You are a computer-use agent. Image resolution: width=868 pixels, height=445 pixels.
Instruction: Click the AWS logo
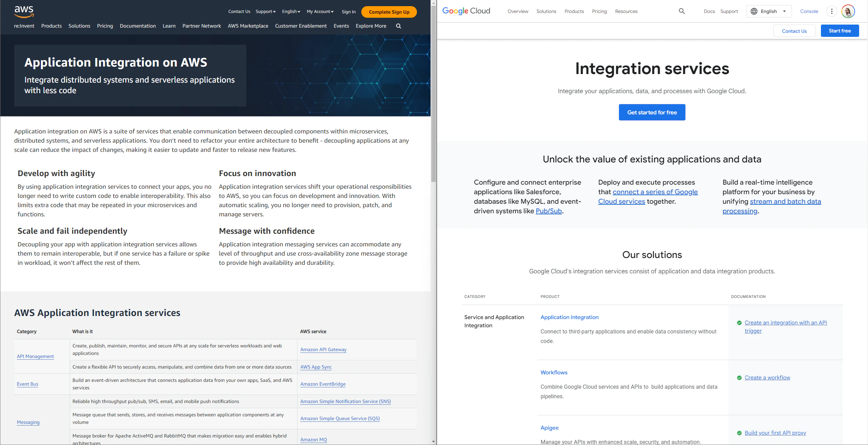coord(24,11)
